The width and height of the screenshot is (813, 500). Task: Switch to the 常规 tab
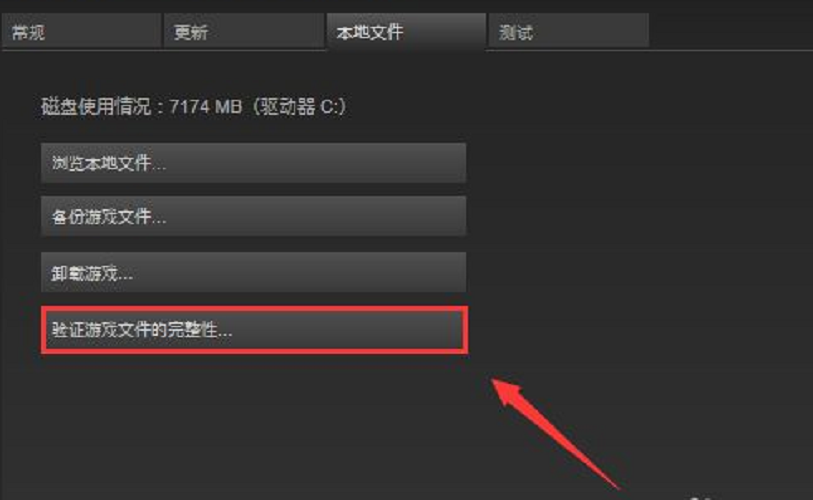81,32
